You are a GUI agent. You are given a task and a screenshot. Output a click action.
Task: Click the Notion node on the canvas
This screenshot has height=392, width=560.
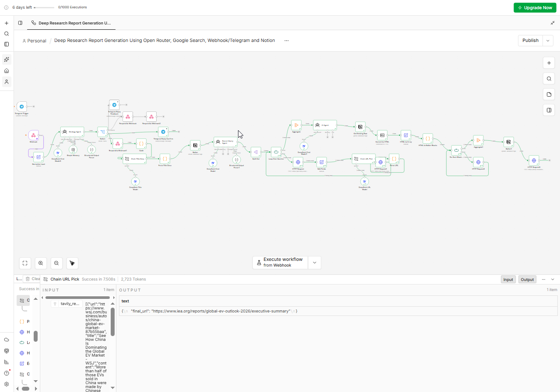tap(195, 146)
